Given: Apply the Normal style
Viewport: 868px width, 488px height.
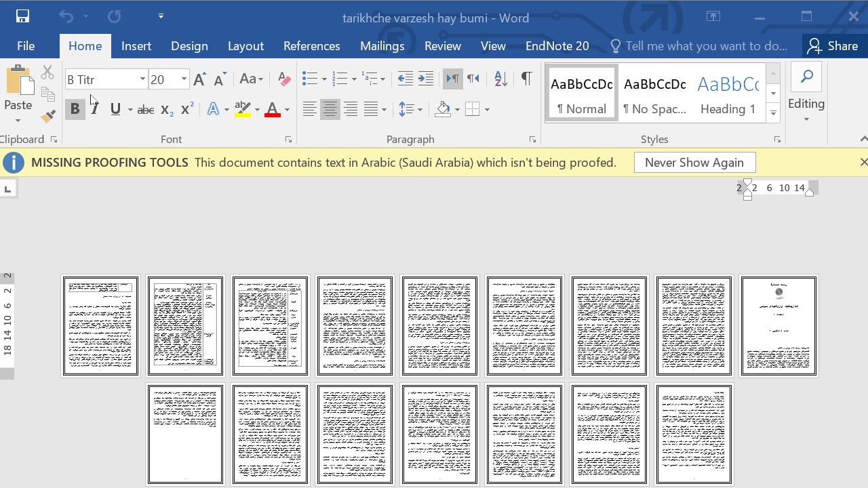Looking at the screenshot, I should click(582, 94).
